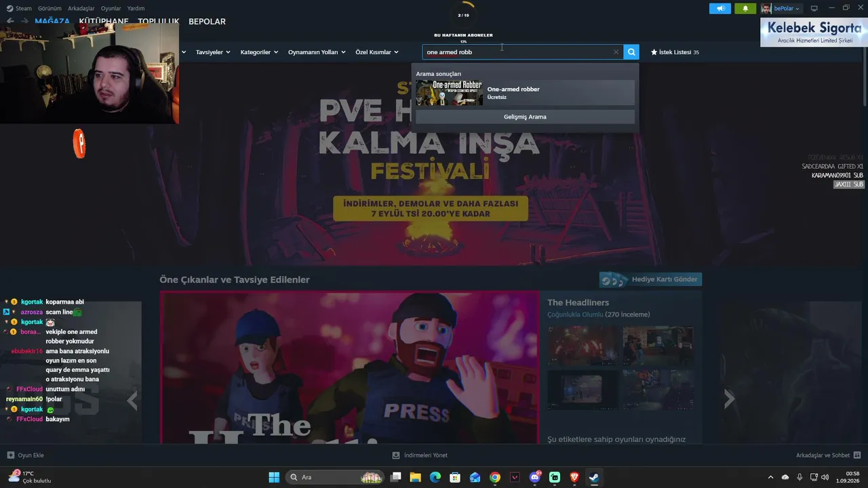Open the weather widget showing 17°C

(x=31, y=477)
